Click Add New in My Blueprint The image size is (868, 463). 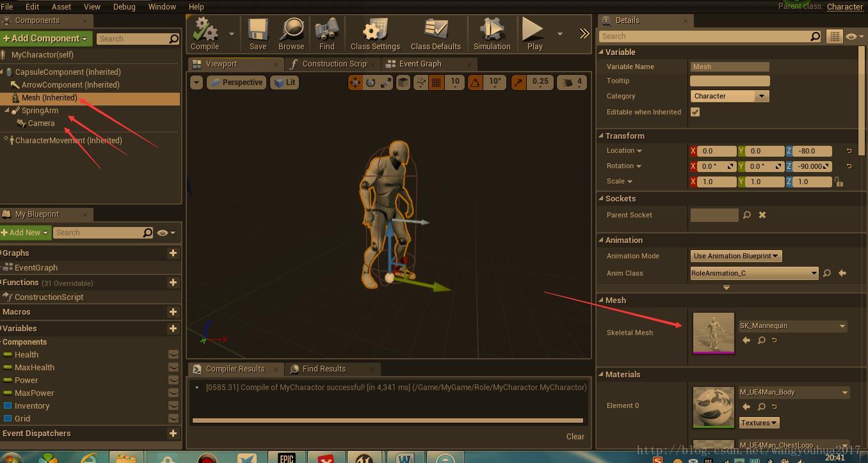pyautogui.click(x=25, y=233)
